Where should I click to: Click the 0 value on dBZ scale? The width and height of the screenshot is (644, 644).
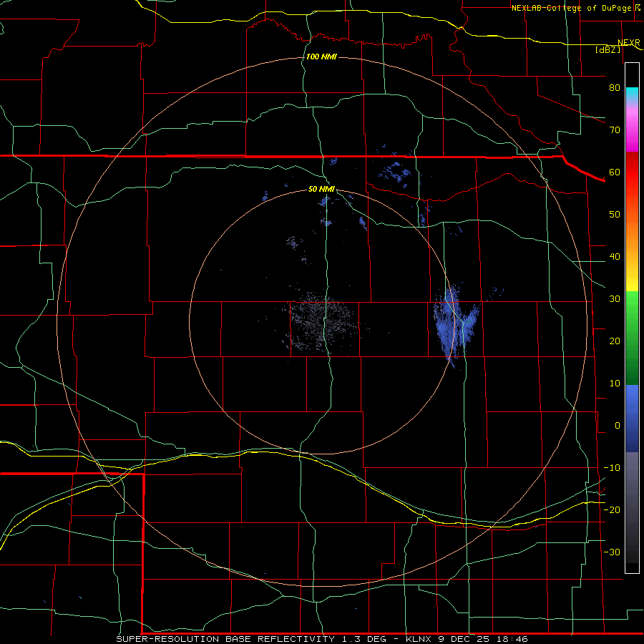(618, 426)
